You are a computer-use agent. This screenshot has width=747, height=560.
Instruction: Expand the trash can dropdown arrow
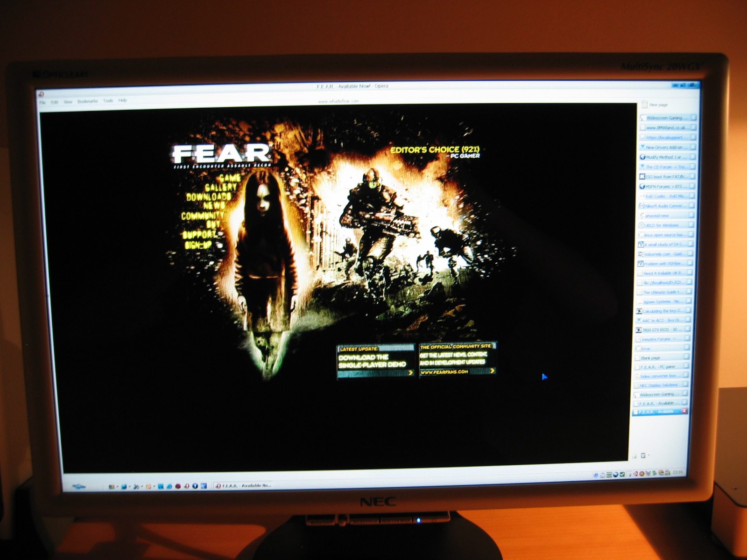pos(648,455)
